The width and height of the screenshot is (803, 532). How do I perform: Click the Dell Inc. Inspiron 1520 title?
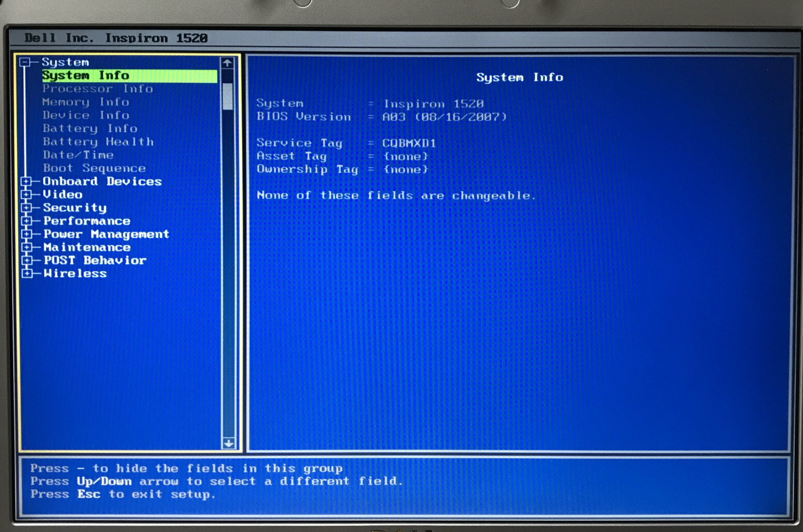(116, 38)
